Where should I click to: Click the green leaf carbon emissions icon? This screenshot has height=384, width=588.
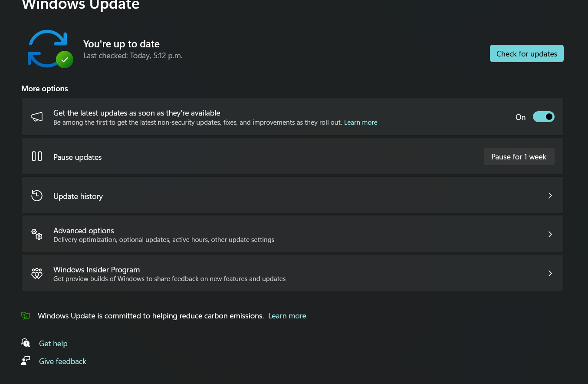[26, 316]
